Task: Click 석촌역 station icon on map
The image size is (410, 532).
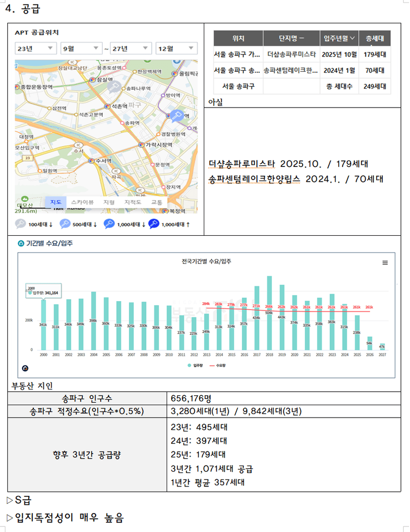Action: [x=108, y=106]
